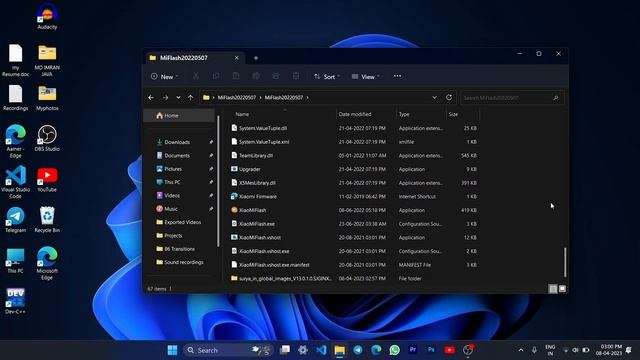Image resolution: width=640 pixels, height=360 pixels.
Task: Select Home in the navigation pane
Action: pos(180,116)
